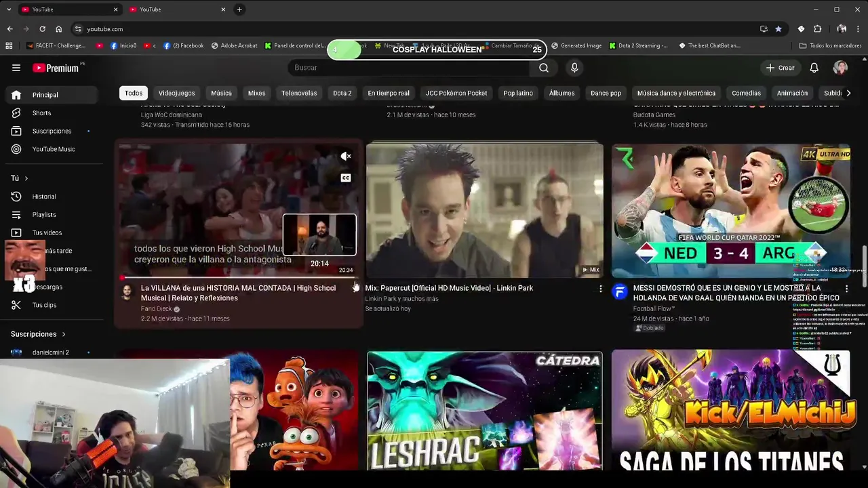Click the Football Flow channel avatar
Screen dimensions: 868x488
tap(620, 291)
